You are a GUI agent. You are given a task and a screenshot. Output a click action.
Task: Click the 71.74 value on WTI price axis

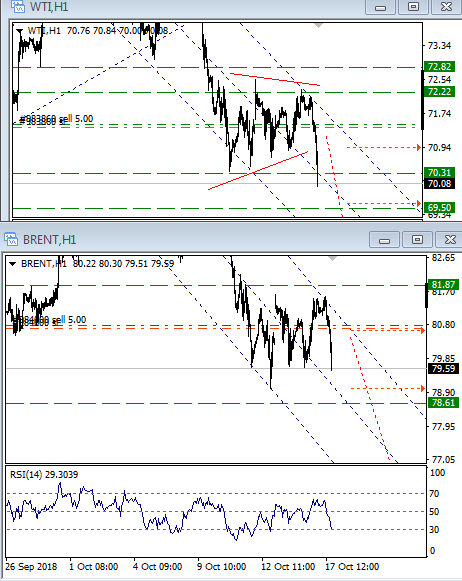(439, 114)
